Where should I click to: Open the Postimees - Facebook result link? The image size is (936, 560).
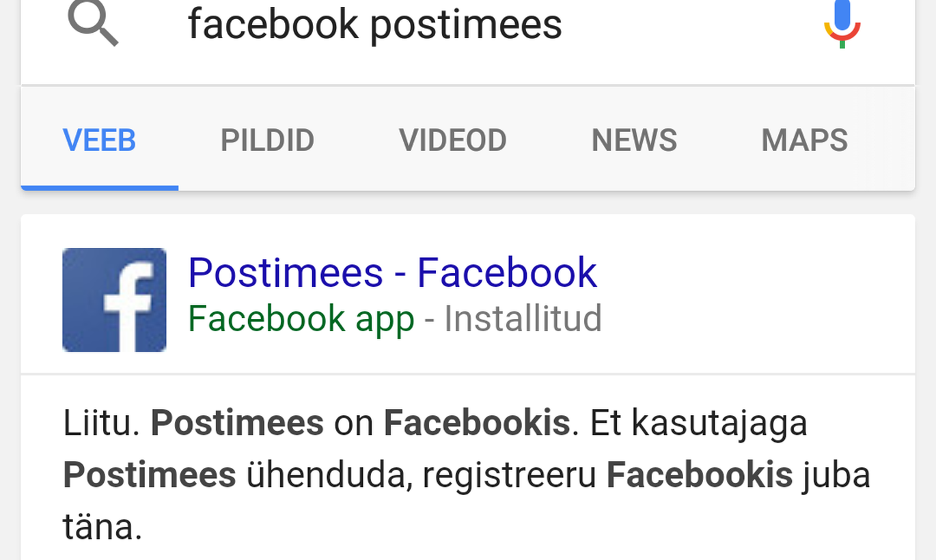click(x=393, y=272)
